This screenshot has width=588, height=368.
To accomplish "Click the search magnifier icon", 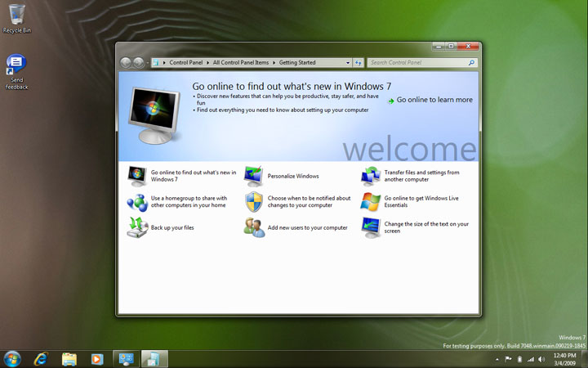I will coord(471,63).
